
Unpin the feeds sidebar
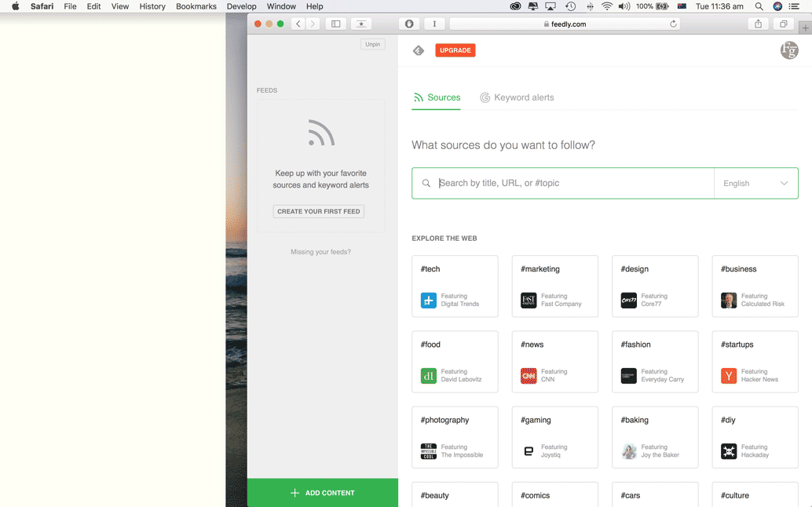373,45
